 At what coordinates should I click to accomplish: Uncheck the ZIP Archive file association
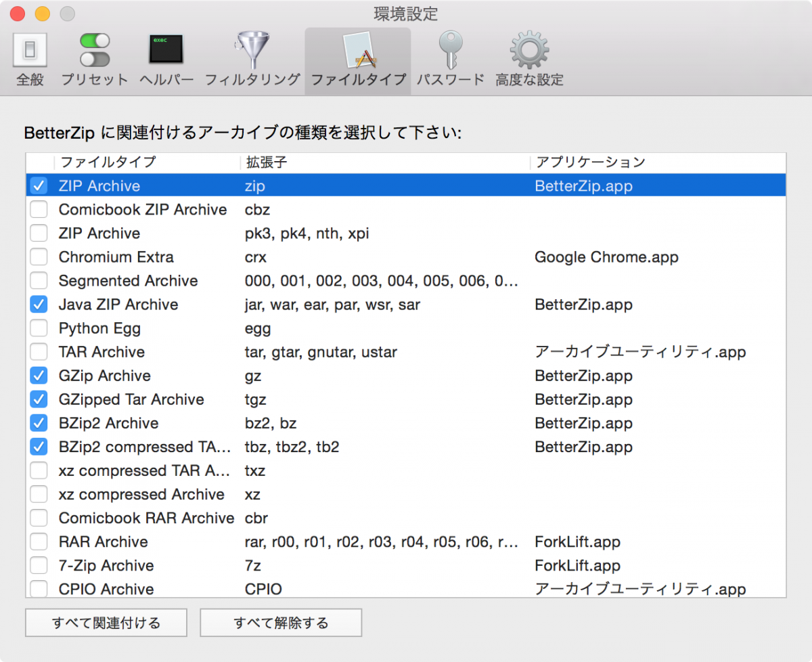39,185
